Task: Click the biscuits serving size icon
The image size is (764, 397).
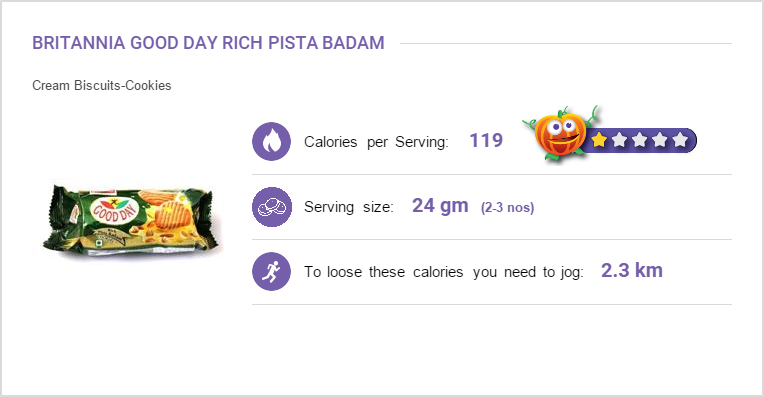Action: coord(271,207)
